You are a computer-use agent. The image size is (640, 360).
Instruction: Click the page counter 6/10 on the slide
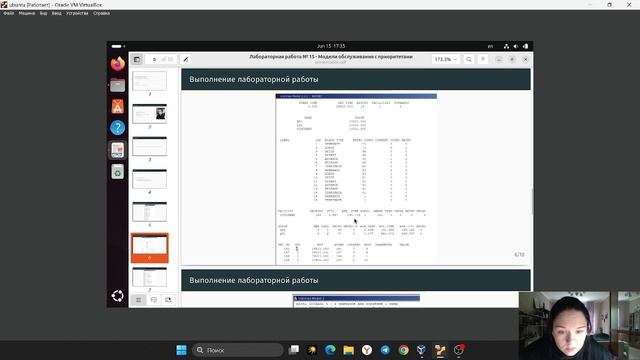[x=519, y=255]
